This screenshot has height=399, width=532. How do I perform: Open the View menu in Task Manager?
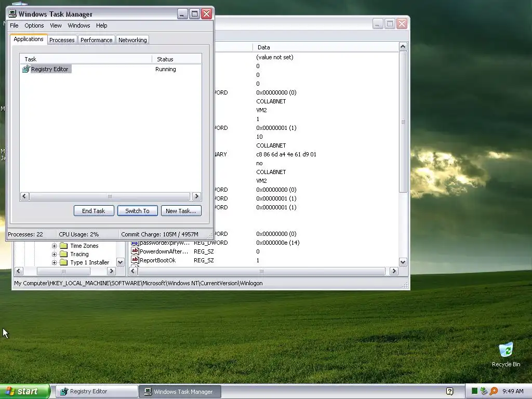(56, 25)
